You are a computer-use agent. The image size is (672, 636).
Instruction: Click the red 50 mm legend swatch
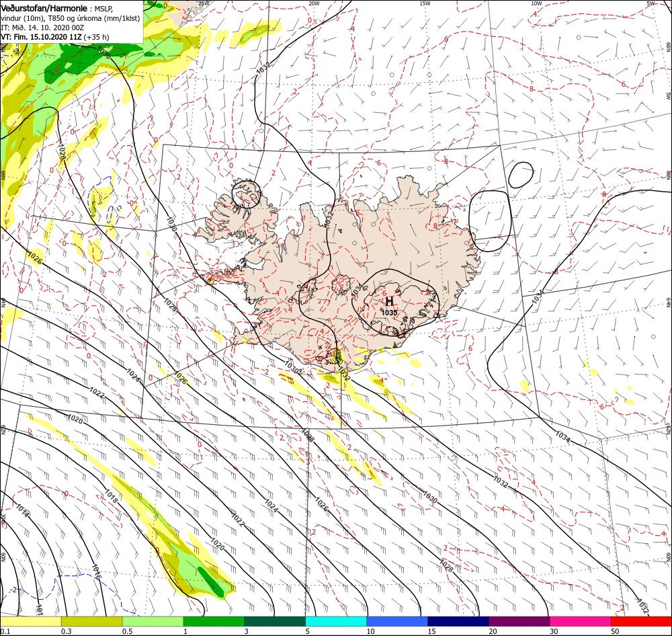641,621
